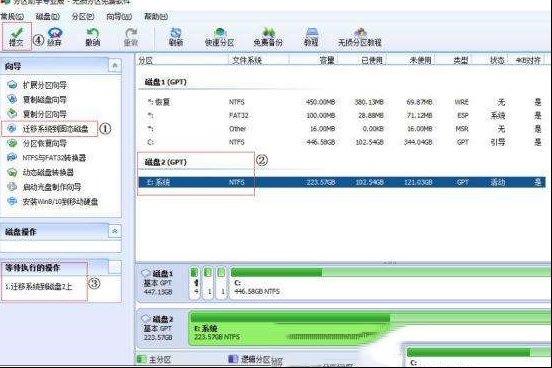This screenshot has height=368, width=552.
Task: Collapse the 磁盘操作 panel
Action: coord(114,231)
